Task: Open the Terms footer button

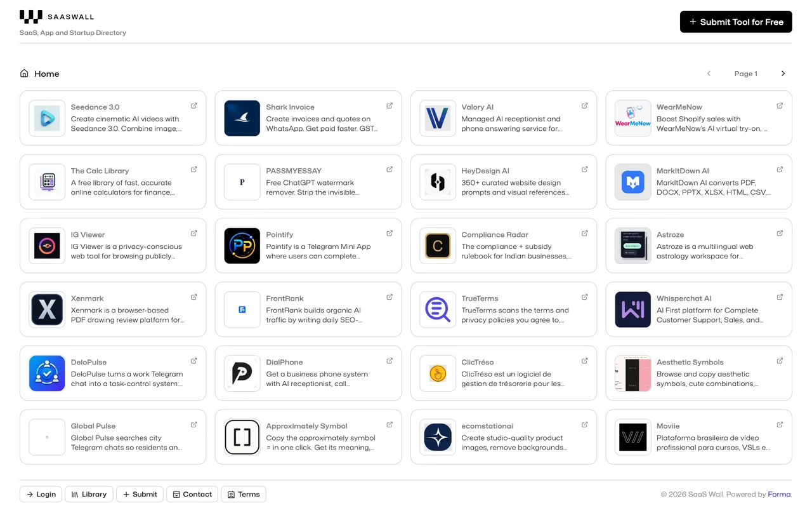Action: click(244, 495)
